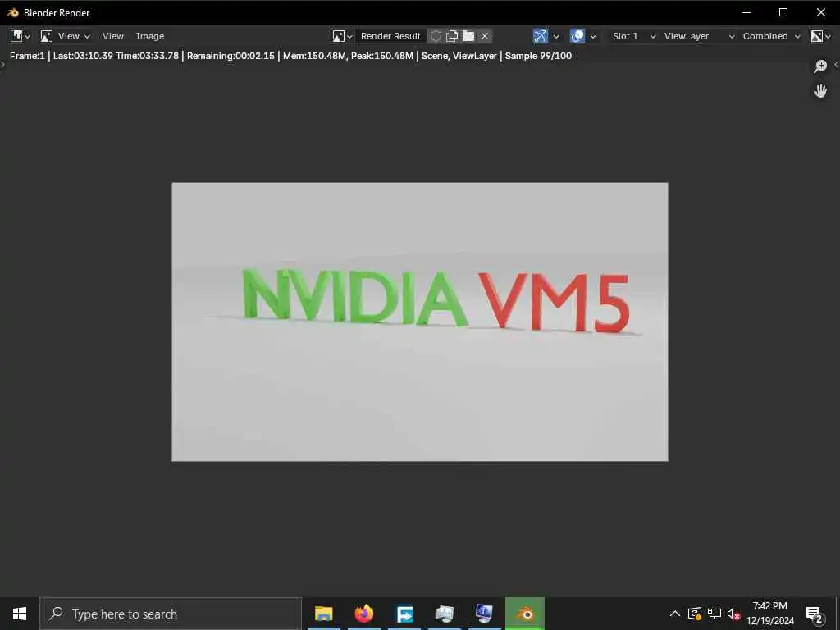
Task: Open the editor type selector icon
Action: click(x=20, y=36)
